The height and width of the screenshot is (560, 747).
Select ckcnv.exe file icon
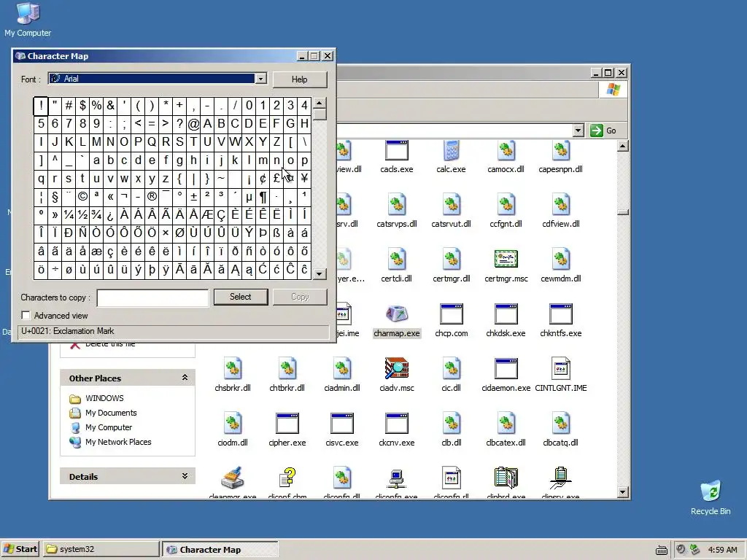[396, 424]
